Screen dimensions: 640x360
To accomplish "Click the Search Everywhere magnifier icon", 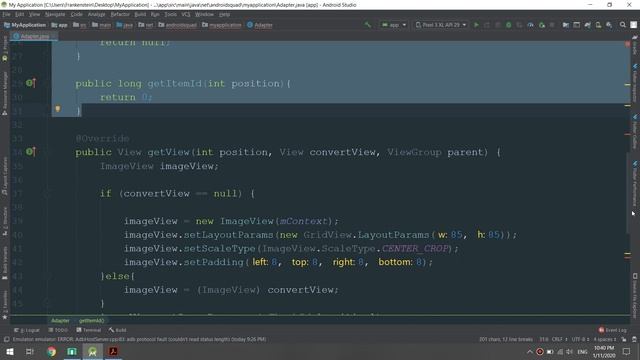I will (622, 25).
